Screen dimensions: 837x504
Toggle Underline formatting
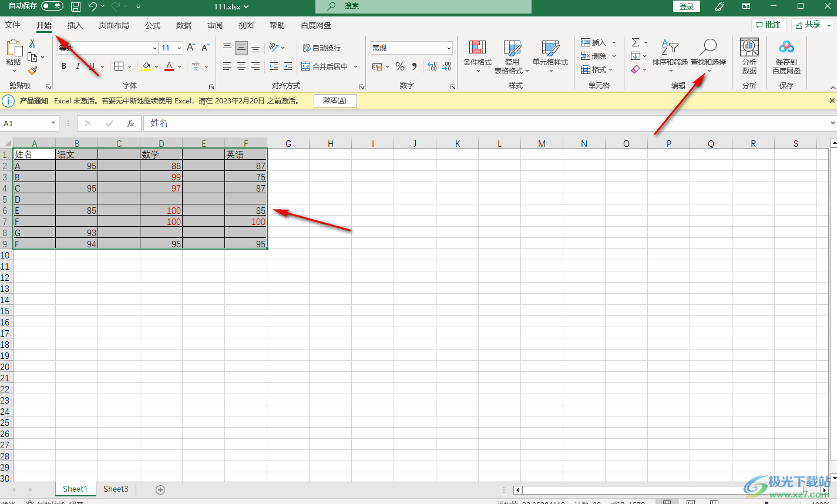(x=92, y=66)
